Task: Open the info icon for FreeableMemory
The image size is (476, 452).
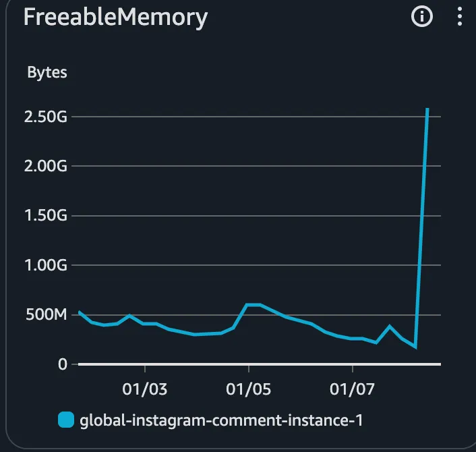Action: tap(421, 16)
